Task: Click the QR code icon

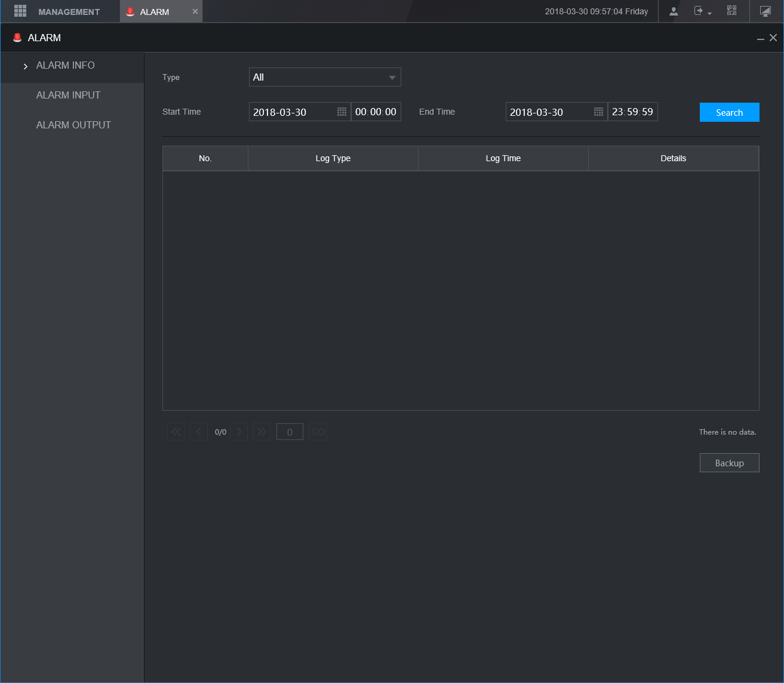Action: coord(731,11)
